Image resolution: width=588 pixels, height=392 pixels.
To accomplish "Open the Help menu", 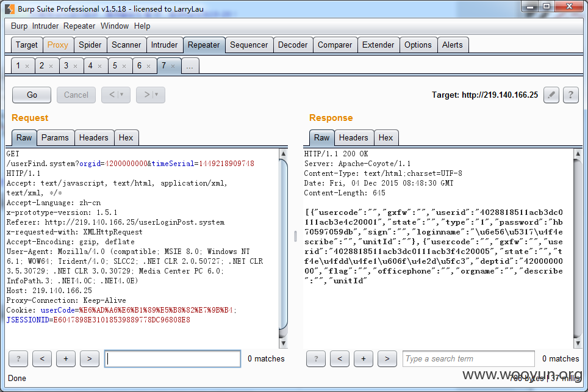I will 142,26.
